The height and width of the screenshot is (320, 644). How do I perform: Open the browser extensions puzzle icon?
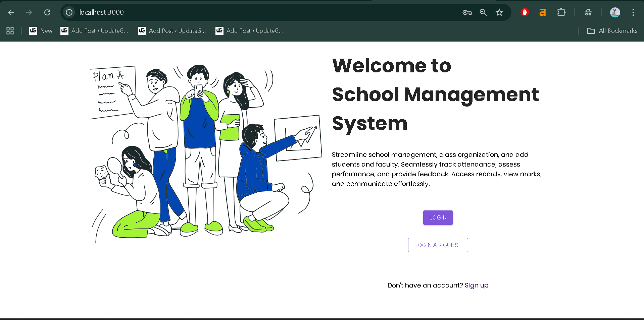(561, 12)
